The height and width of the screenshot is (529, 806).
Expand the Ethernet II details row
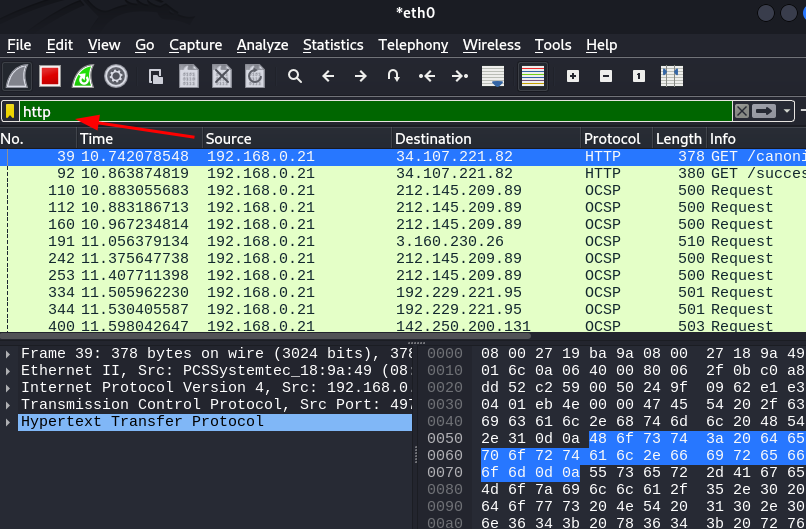8,371
